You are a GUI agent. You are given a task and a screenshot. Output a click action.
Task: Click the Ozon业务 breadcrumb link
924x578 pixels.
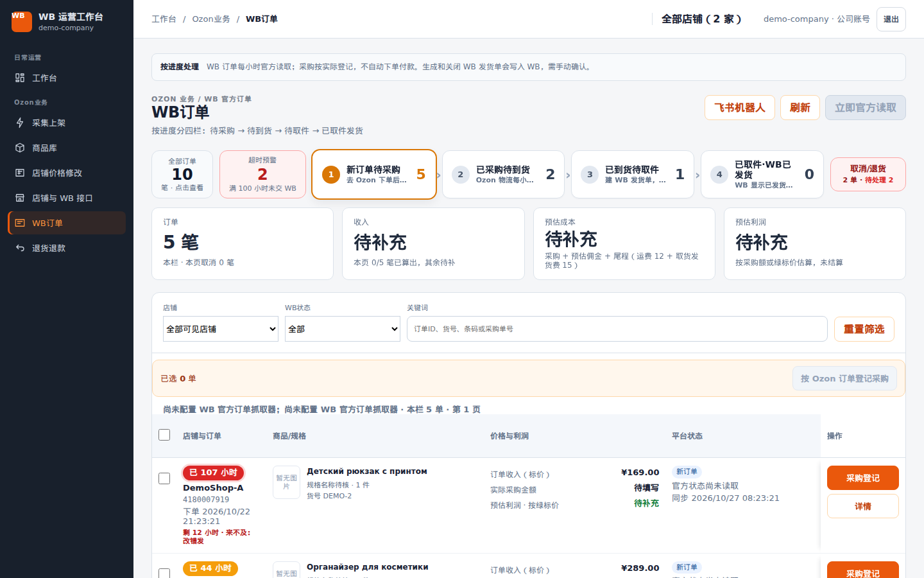click(211, 19)
